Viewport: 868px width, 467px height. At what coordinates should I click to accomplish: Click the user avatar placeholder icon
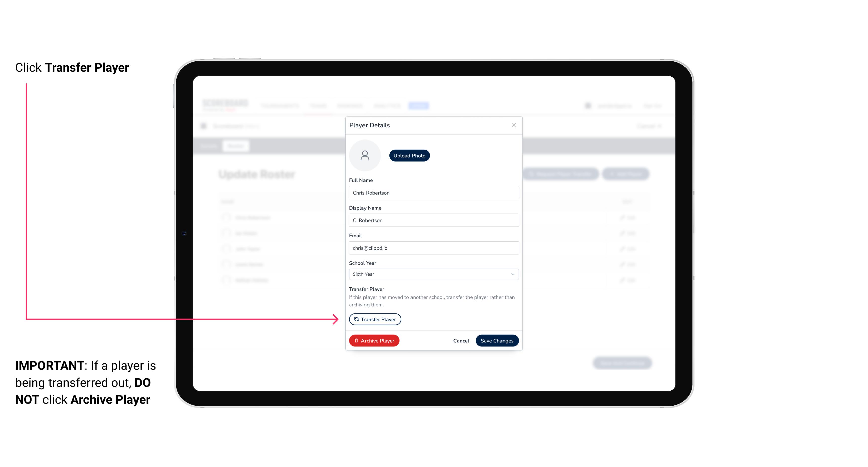click(x=365, y=155)
